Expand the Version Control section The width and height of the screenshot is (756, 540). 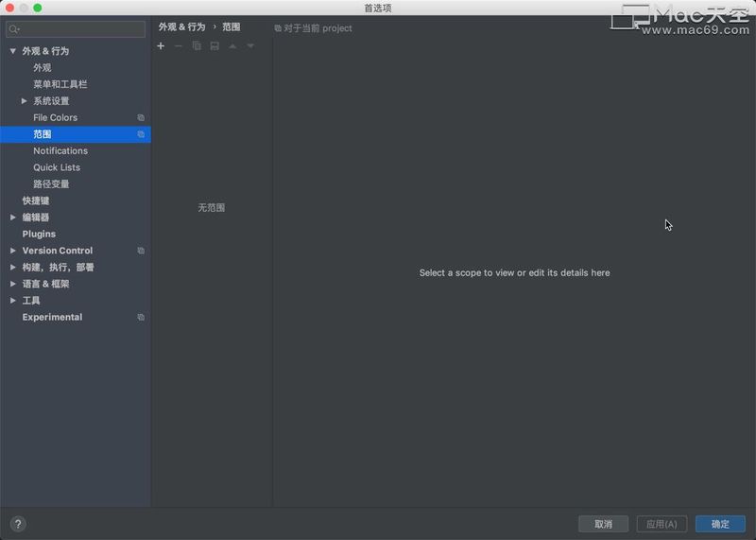pyautogui.click(x=13, y=251)
